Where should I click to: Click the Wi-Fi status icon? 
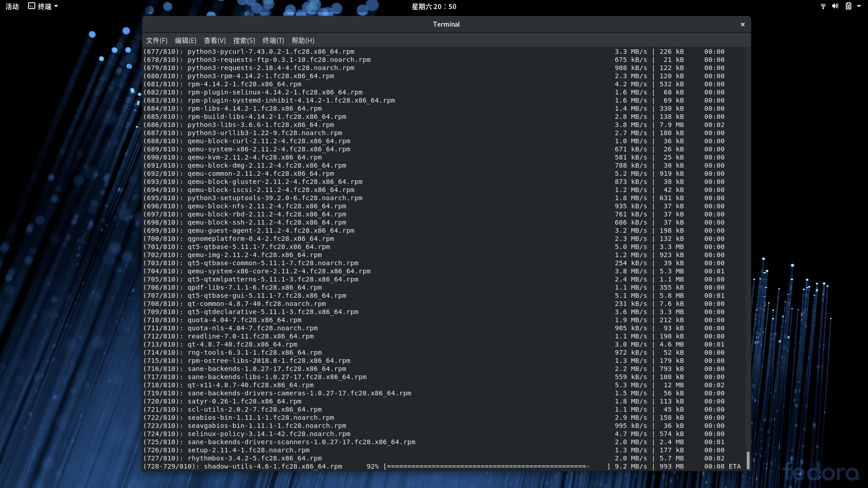tap(823, 6)
